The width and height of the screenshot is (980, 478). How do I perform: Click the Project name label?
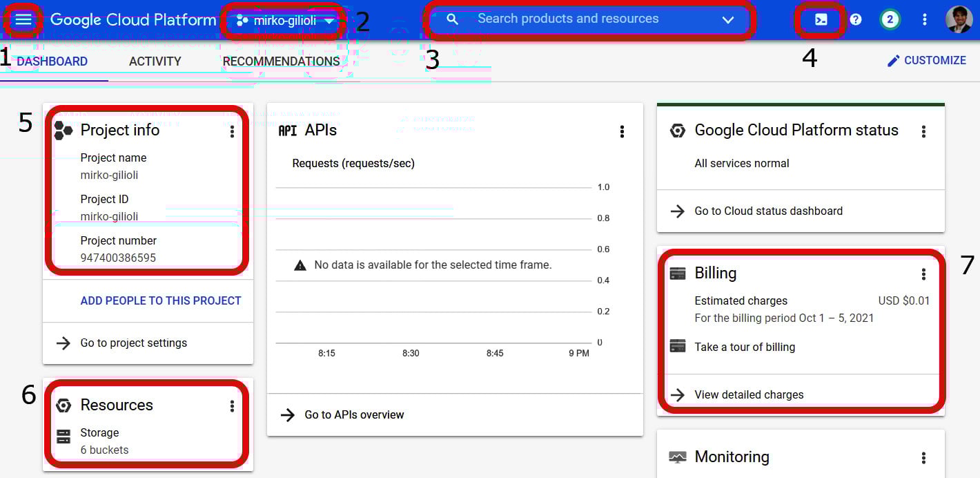pos(113,158)
